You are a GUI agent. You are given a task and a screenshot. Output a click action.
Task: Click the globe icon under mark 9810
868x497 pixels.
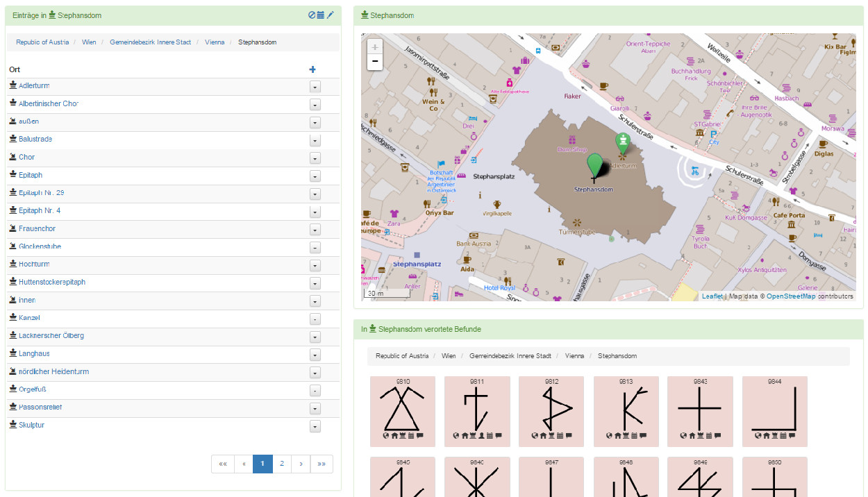pyautogui.click(x=385, y=436)
